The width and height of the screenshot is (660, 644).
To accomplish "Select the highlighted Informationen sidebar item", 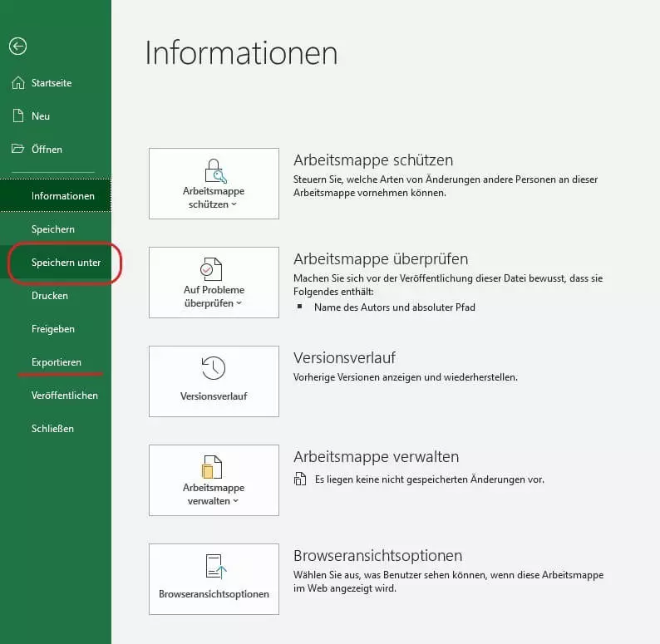I will [63, 196].
